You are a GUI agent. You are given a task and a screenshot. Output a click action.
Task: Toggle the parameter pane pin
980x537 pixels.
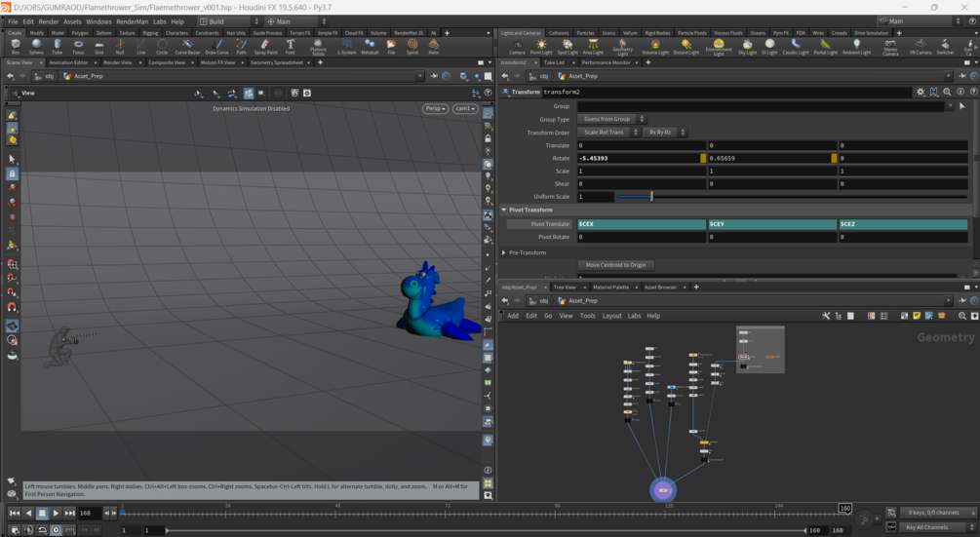(x=961, y=76)
